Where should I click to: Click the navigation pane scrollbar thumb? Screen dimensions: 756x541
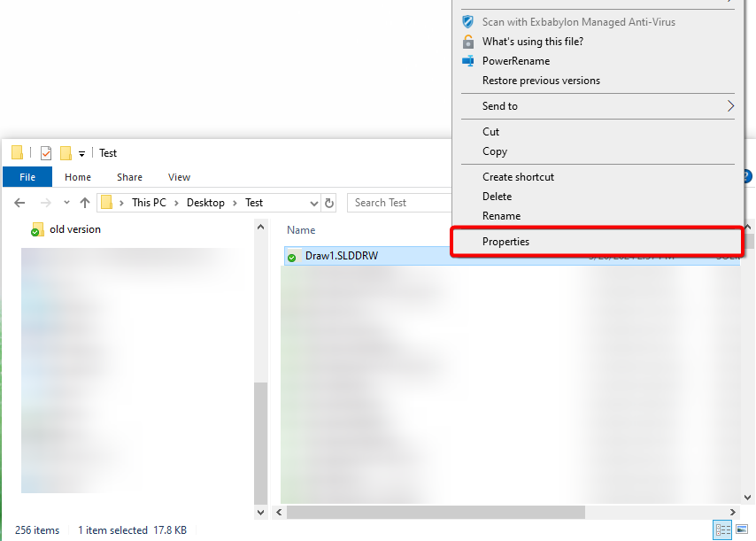[261, 443]
